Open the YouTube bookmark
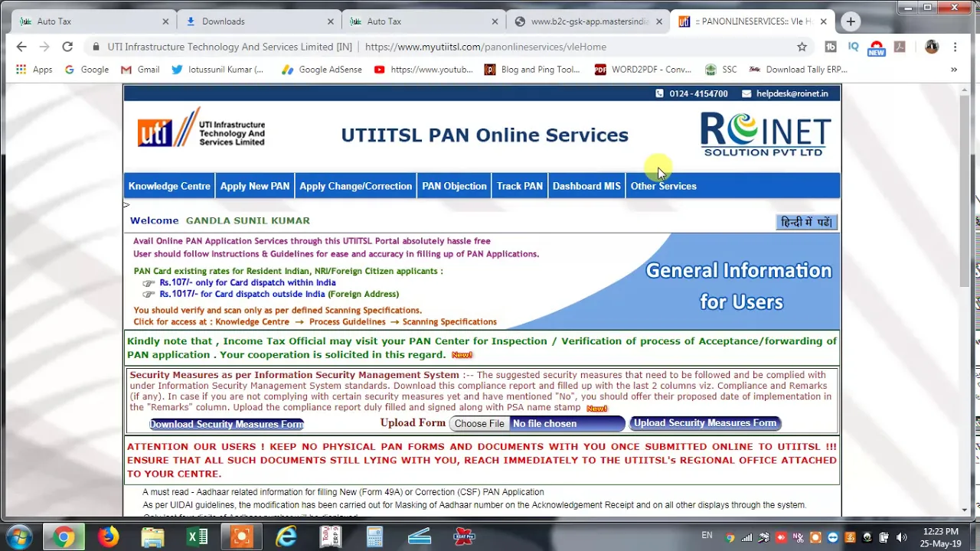 [423, 70]
